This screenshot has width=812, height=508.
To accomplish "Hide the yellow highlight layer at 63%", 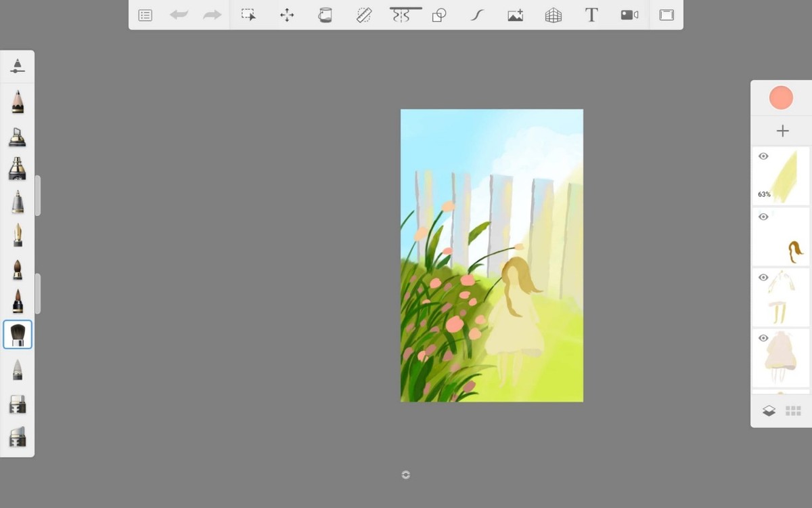I will (x=763, y=156).
